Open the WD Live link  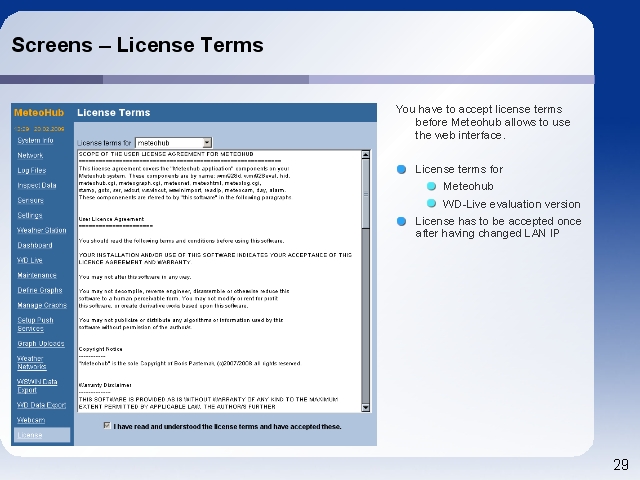click(30, 260)
